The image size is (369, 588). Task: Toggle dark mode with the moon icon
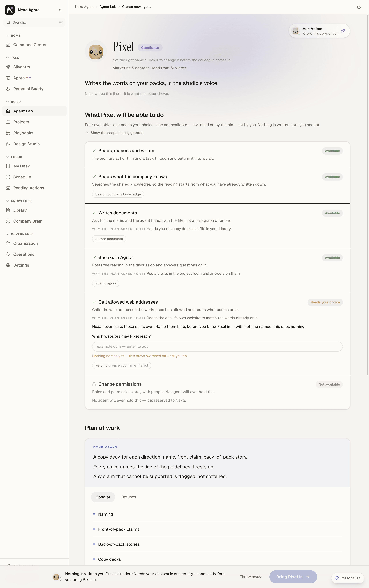coord(359,7)
